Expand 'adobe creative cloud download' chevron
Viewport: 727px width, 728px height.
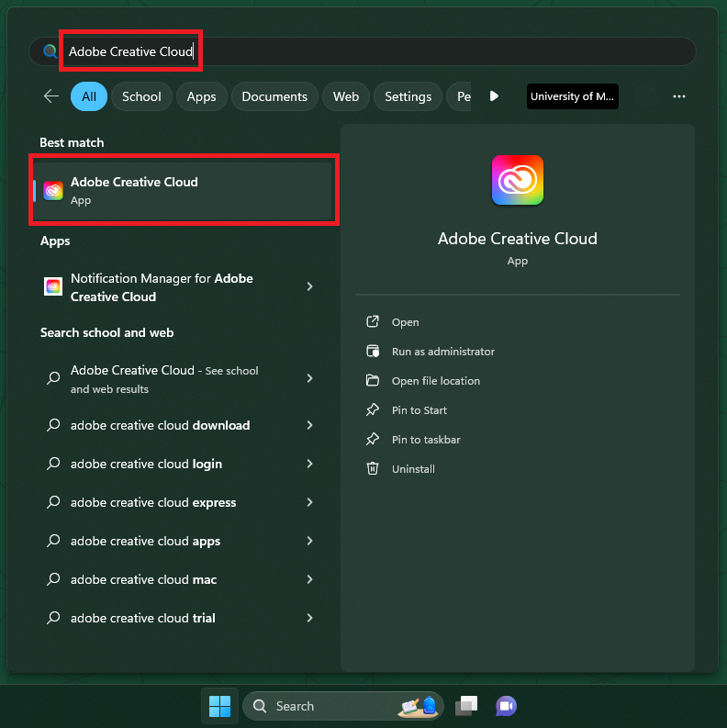(310, 425)
